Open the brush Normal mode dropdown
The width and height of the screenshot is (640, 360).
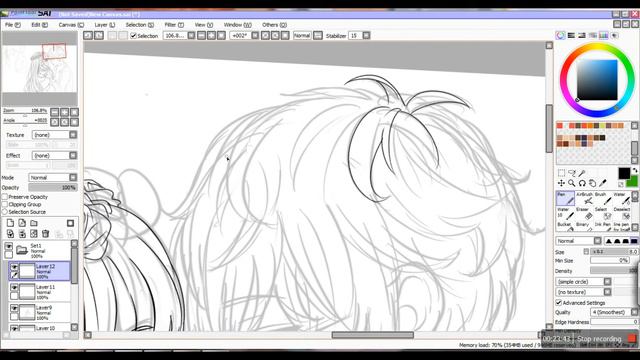click(x=579, y=241)
